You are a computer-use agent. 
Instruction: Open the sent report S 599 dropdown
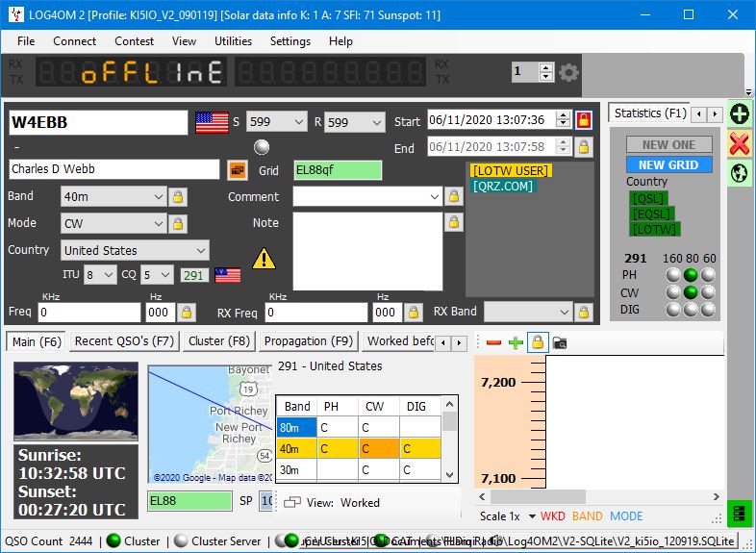(x=299, y=122)
